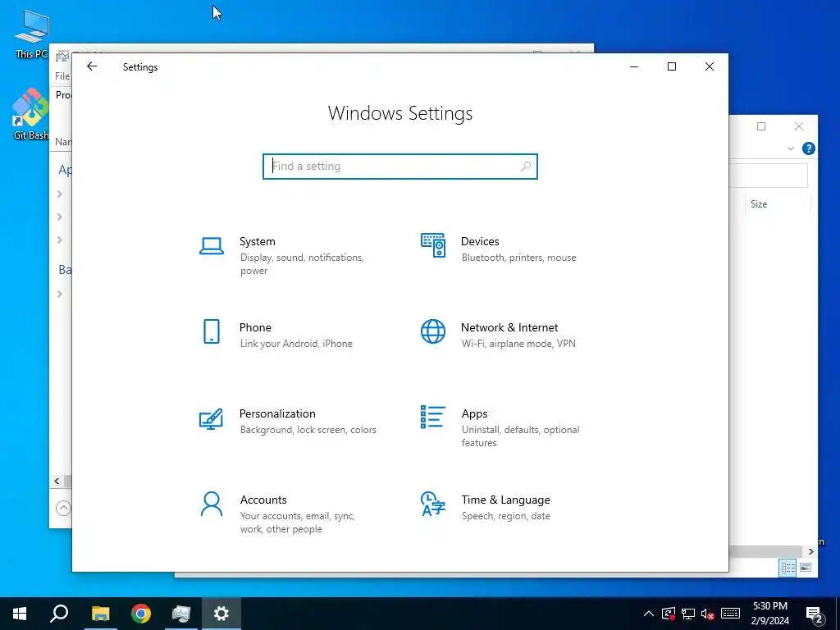This screenshot has width=840, height=630.
Task: Open Accounts settings via person icon
Action: (x=212, y=504)
